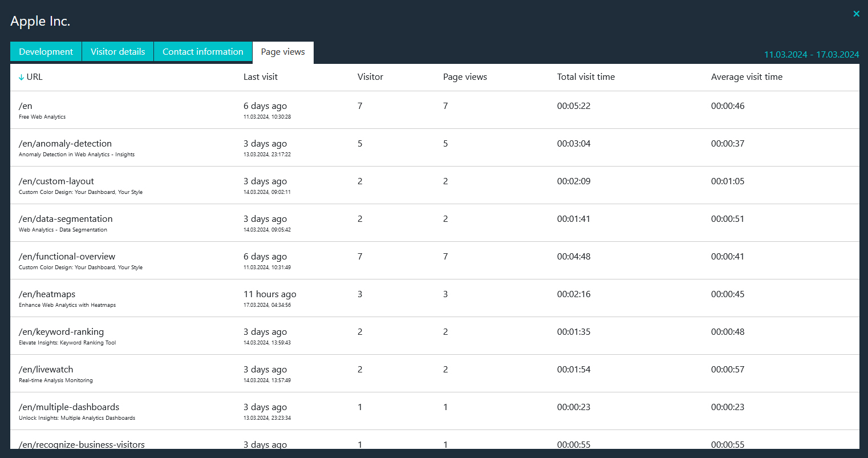Select the Page views tab
Viewport: 868px width, 458px height.
click(x=283, y=52)
